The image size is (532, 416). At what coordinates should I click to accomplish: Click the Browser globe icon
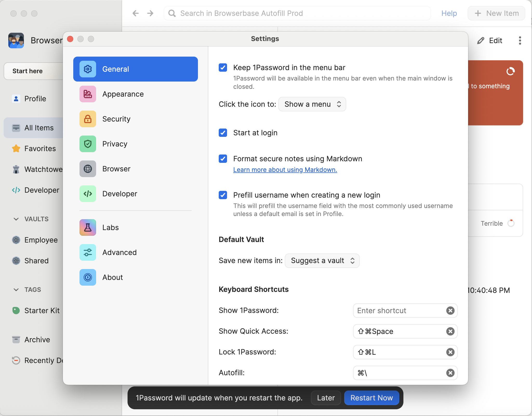coord(88,169)
